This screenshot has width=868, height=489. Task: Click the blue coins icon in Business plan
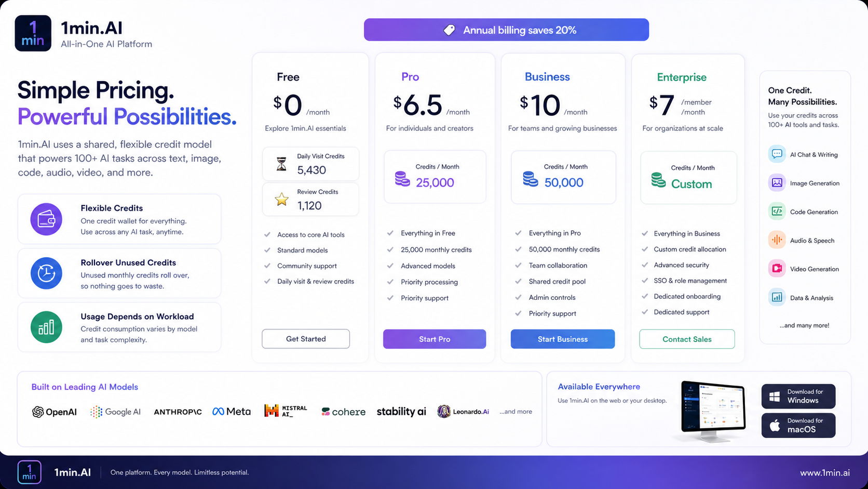[x=530, y=179]
